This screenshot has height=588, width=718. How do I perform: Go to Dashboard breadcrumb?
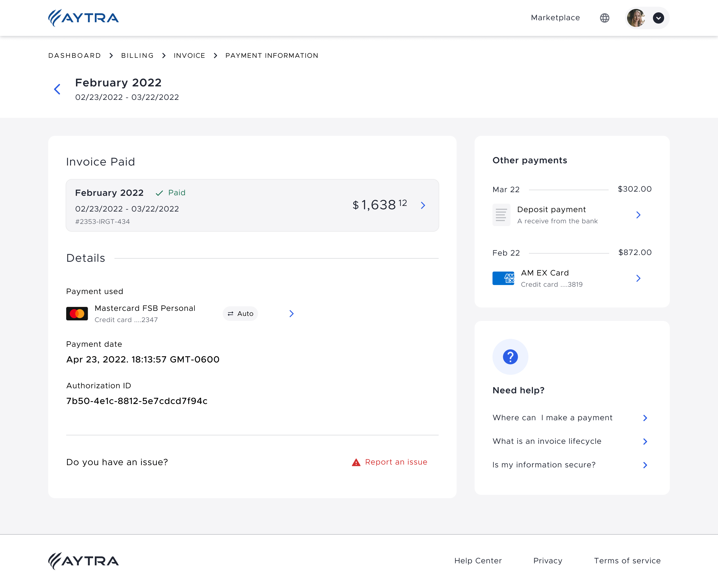tap(75, 56)
